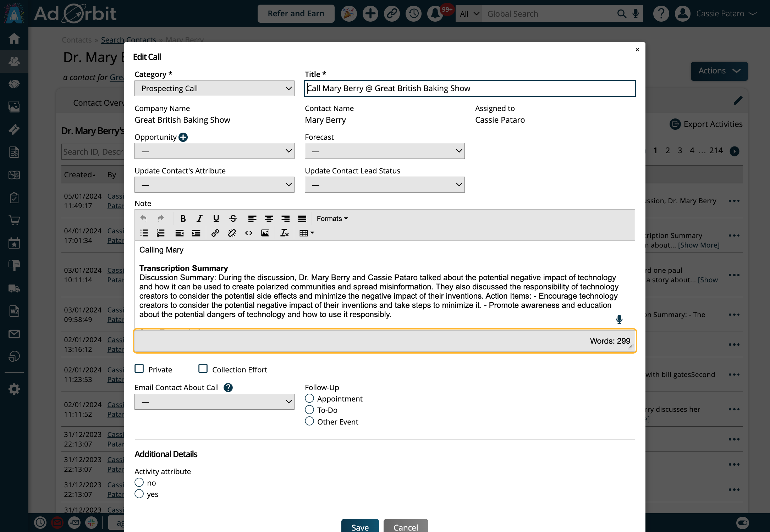This screenshot has height=532, width=770.
Task: Remove link with the unlink icon
Action: (232, 233)
